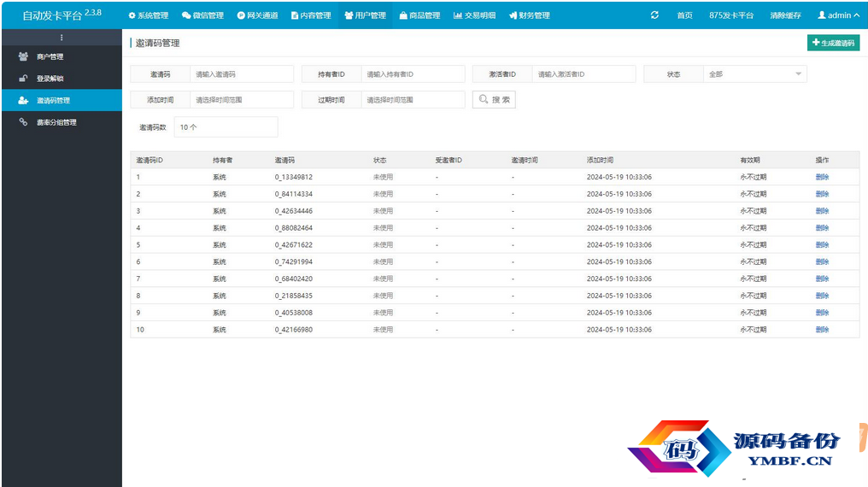This screenshot has height=487, width=868.
Task: Focus the 持有者ID input field
Action: click(413, 74)
